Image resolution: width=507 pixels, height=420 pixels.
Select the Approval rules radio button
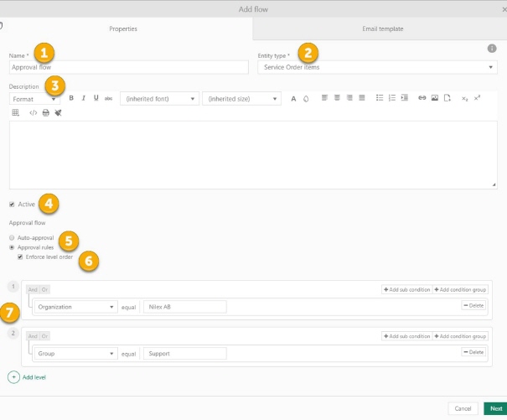coord(12,247)
